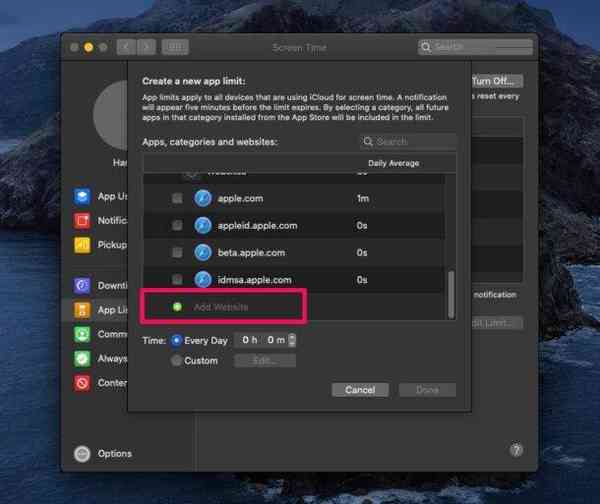
Task: Click Safari icon beside apple.com
Action: click(x=203, y=198)
